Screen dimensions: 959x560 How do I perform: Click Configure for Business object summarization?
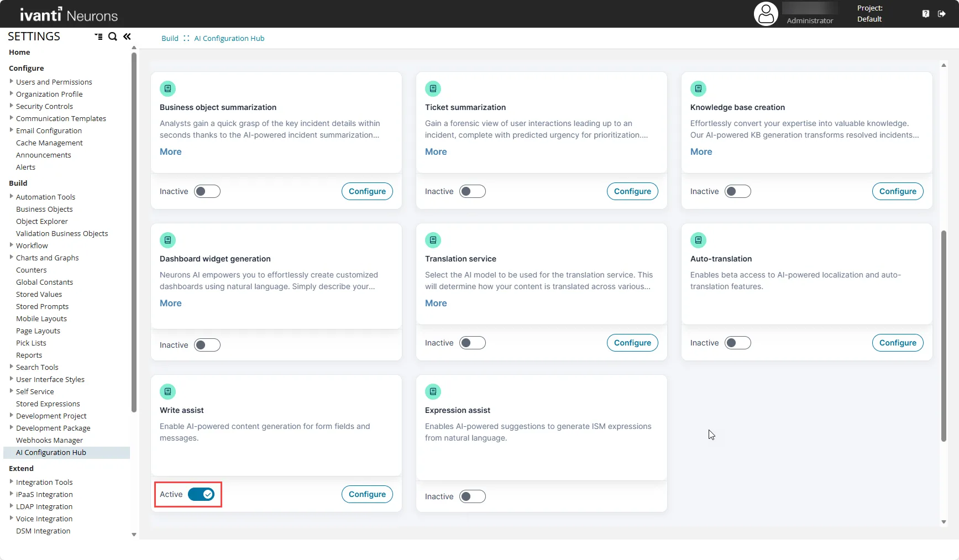click(x=367, y=191)
